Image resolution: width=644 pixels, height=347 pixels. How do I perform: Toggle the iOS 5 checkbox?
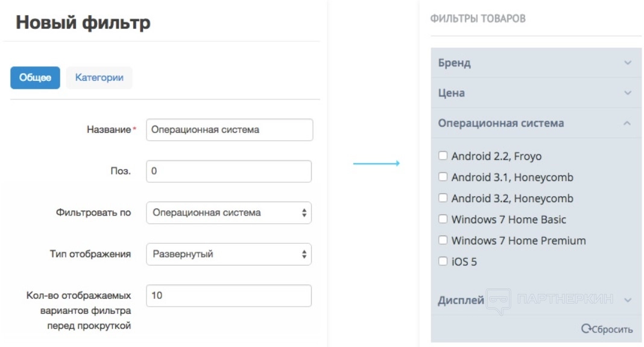coord(443,261)
